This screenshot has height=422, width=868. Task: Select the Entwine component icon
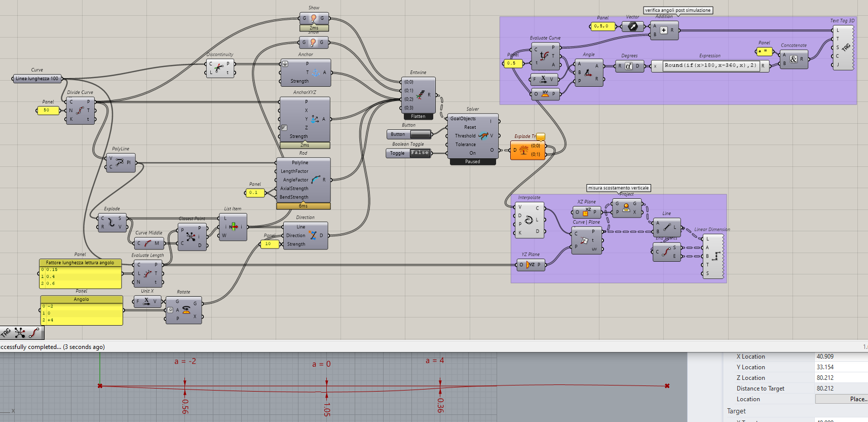tap(420, 95)
